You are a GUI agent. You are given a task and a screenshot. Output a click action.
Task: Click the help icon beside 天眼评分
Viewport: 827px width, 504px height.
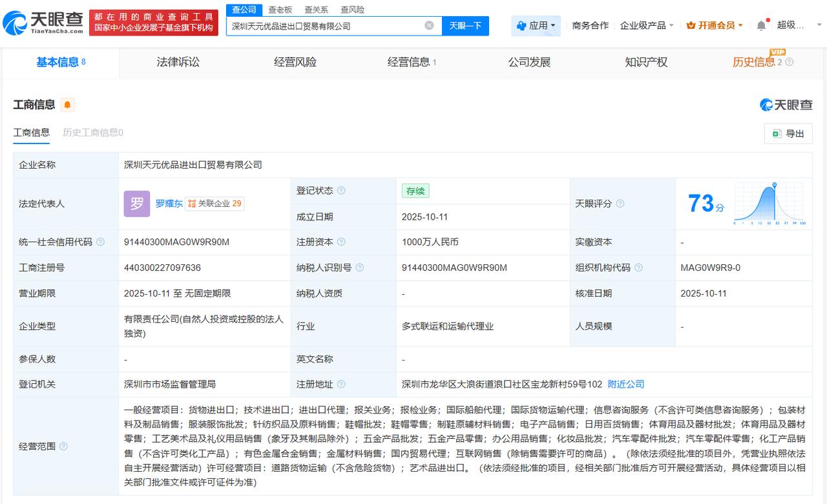pos(620,204)
